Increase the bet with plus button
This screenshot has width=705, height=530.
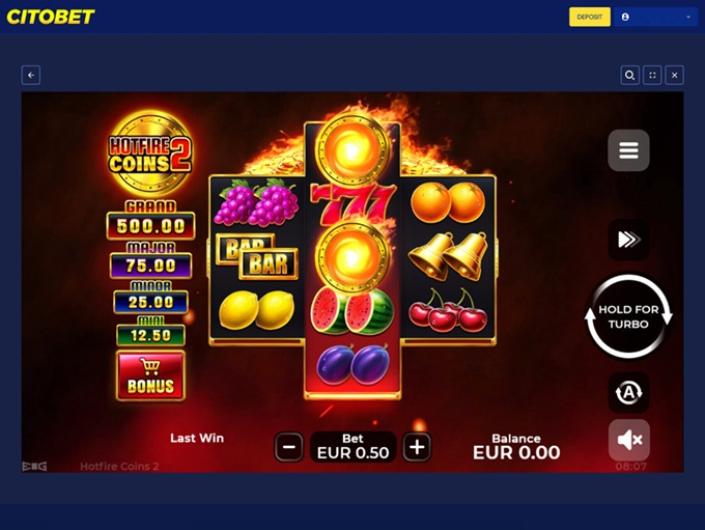(417, 447)
